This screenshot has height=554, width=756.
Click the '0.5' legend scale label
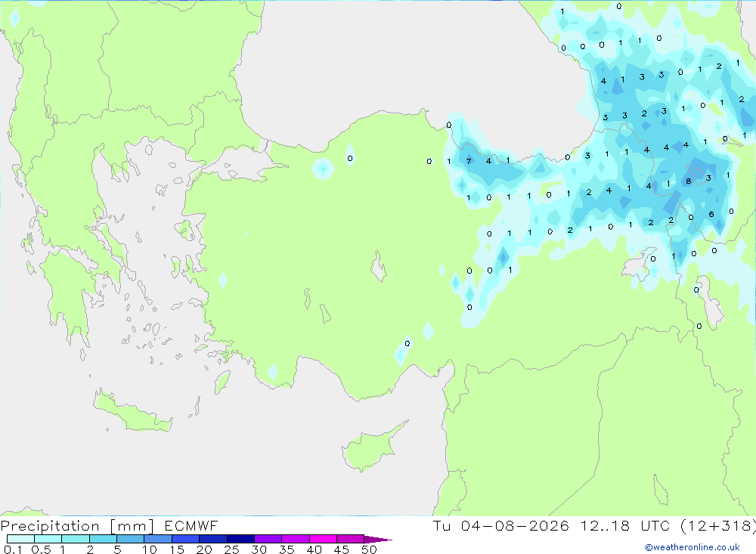click(x=41, y=549)
